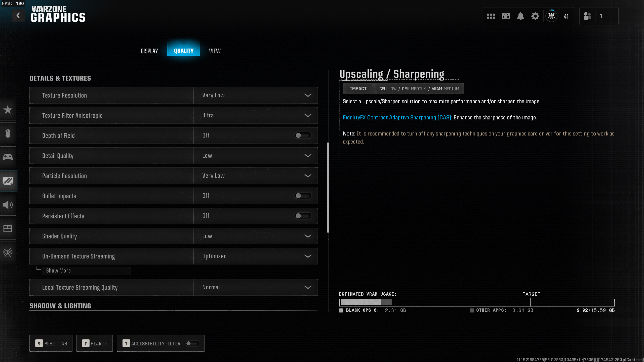The width and height of the screenshot is (644, 362).
Task: Open the notifications bell icon
Action: coord(520,16)
